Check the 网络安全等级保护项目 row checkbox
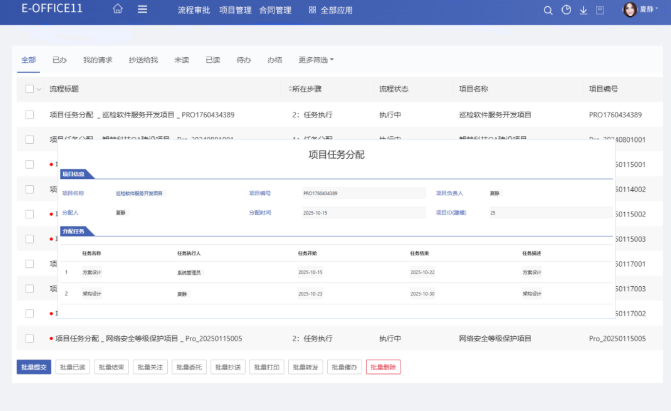The width and height of the screenshot is (671, 411). 29,339
